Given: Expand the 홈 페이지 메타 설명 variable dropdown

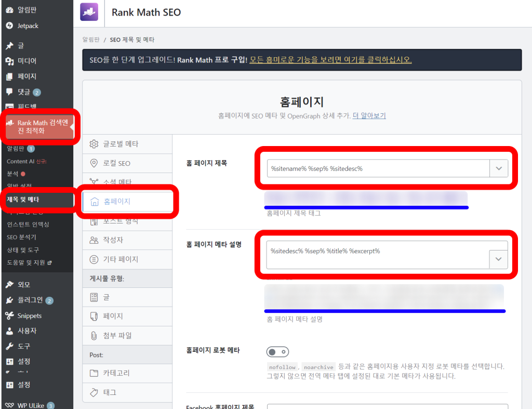Looking at the screenshot, I should point(498,259).
